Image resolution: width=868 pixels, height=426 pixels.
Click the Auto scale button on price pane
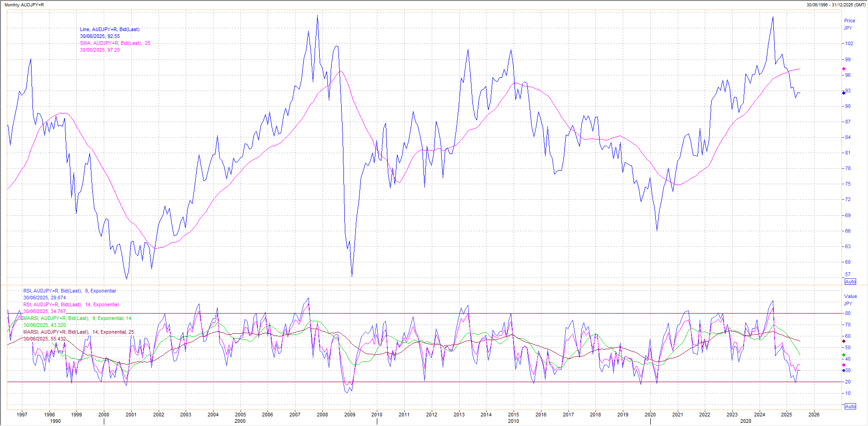[850, 282]
